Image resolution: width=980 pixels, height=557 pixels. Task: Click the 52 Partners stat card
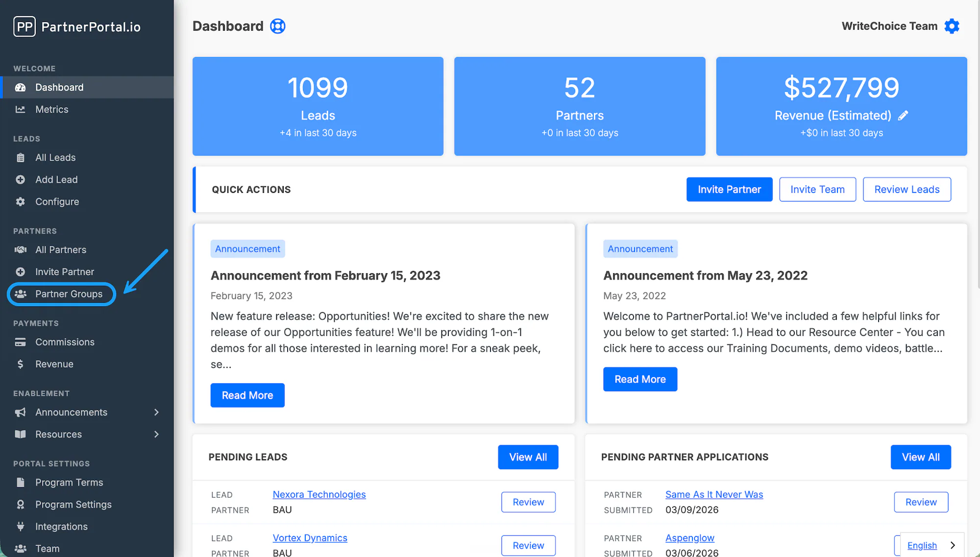click(580, 106)
